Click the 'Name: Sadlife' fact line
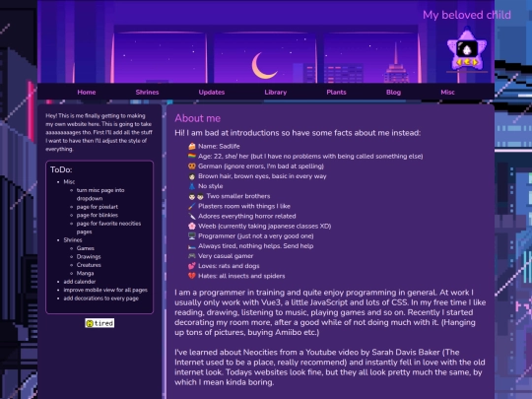The image size is (532, 399). point(219,146)
